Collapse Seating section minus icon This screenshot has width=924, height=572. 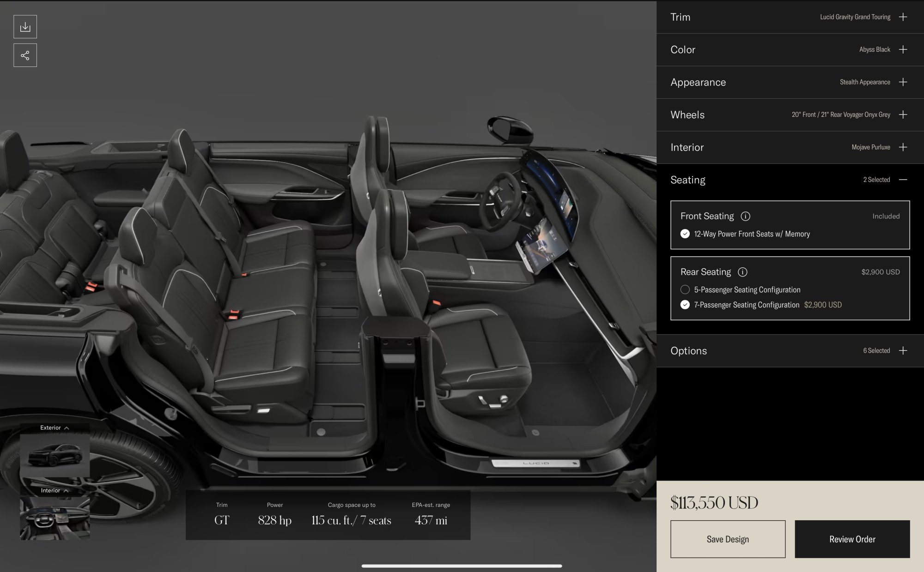click(903, 180)
